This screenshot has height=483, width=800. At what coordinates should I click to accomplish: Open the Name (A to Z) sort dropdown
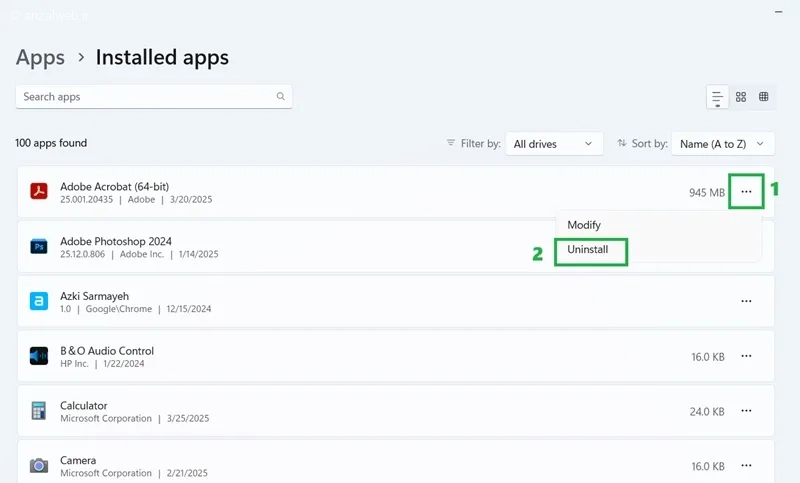pos(723,144)
